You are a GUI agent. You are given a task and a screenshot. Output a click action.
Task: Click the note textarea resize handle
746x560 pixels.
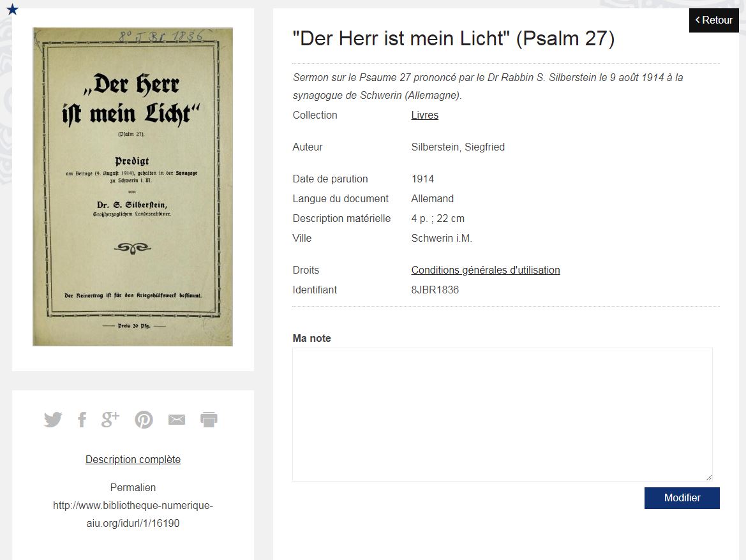709,477
